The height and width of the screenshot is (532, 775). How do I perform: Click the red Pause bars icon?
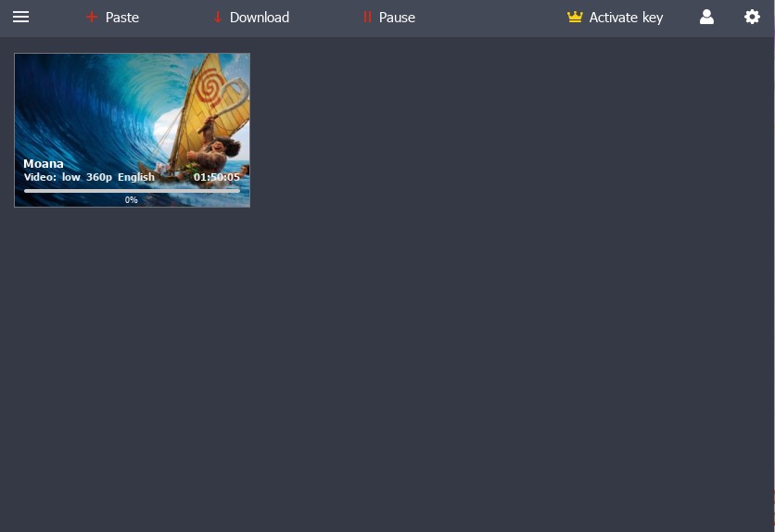click(x=367, y=18)
